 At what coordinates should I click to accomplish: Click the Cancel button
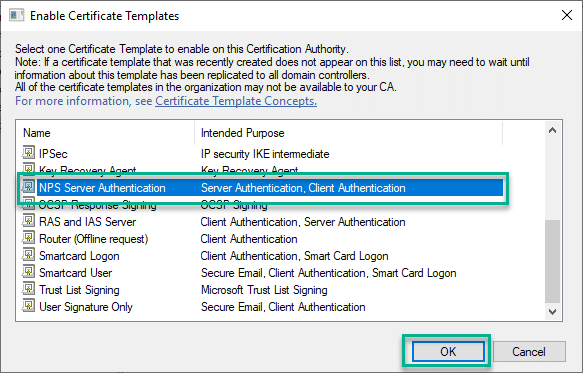pos(529,351)
